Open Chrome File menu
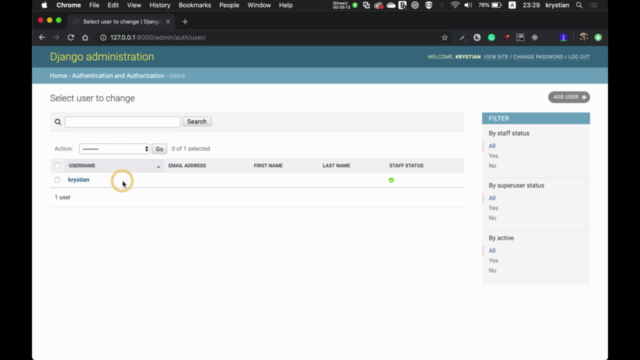The image size is (640, 360). click(94, 5)
